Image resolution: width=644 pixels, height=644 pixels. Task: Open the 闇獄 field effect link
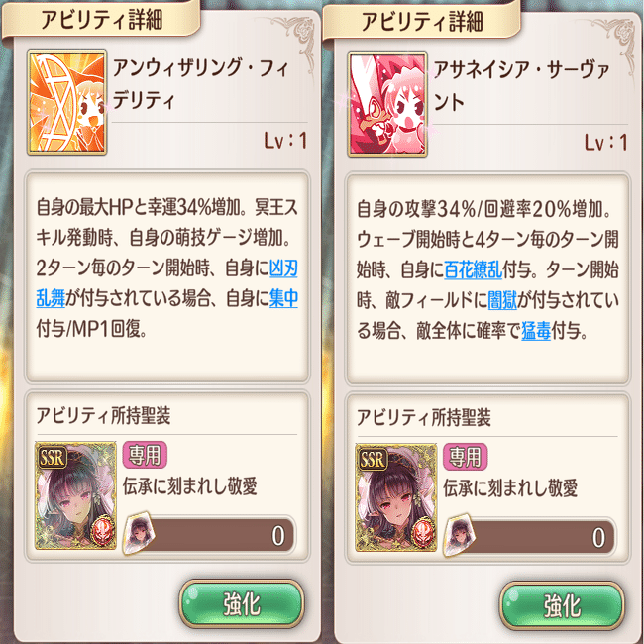pyautogui.click(x=502, y=300)
